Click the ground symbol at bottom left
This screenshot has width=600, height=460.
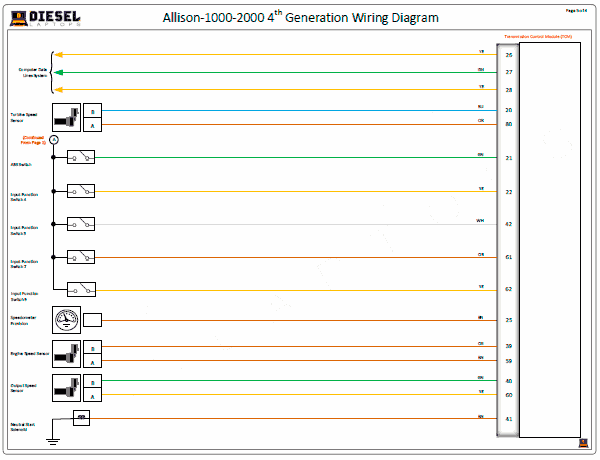[53, 442]
